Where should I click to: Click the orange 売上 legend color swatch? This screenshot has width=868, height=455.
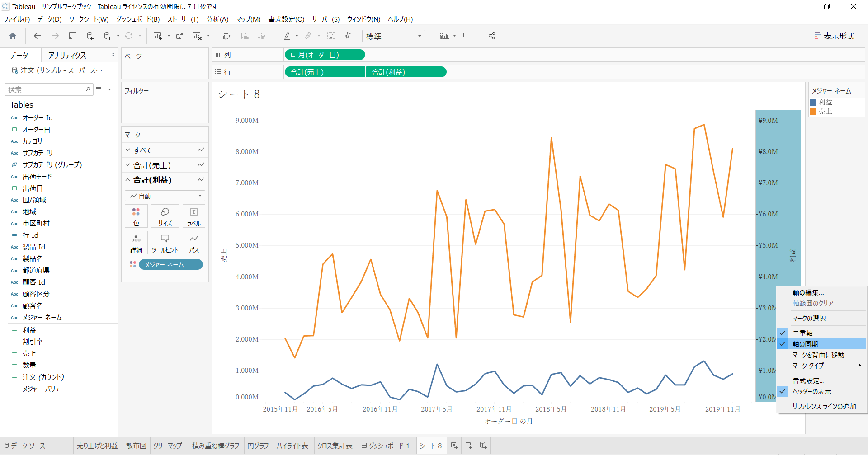tap(813, 112)
